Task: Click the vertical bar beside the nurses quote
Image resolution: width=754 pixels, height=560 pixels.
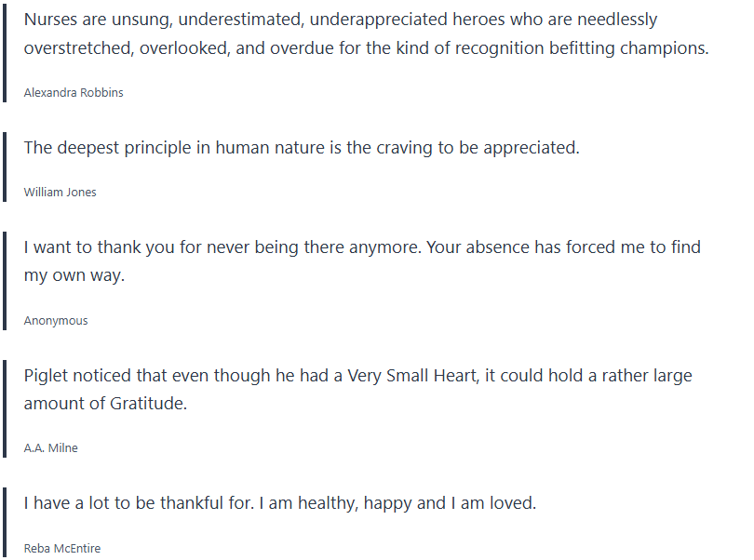Action: (5, 51)
